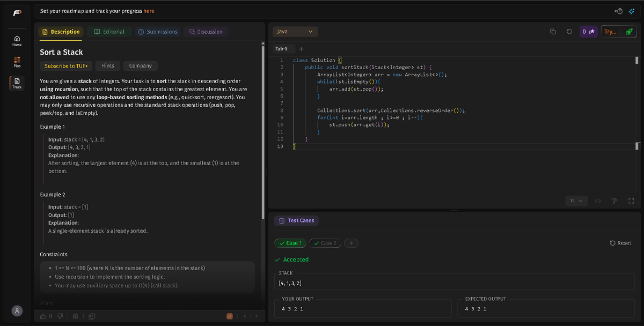Click code line 3 ArrayList declaration
644x326 pixels.
point(382,75)
